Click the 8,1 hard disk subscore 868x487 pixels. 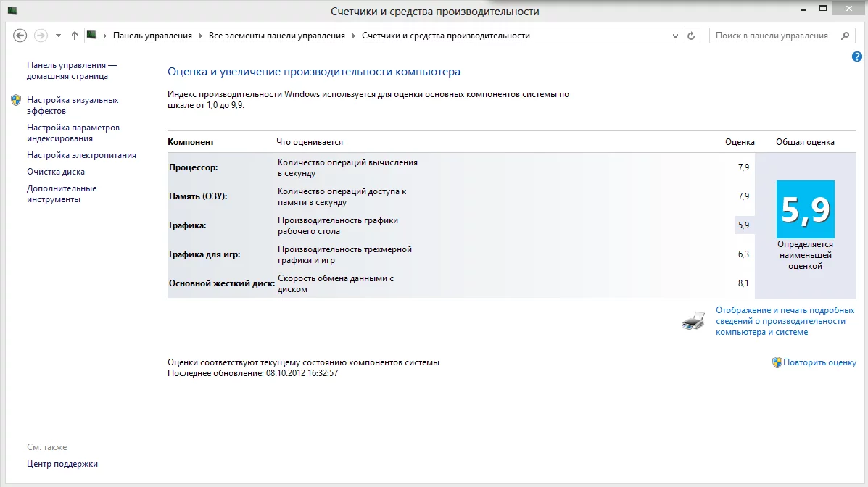click(743, 283)
